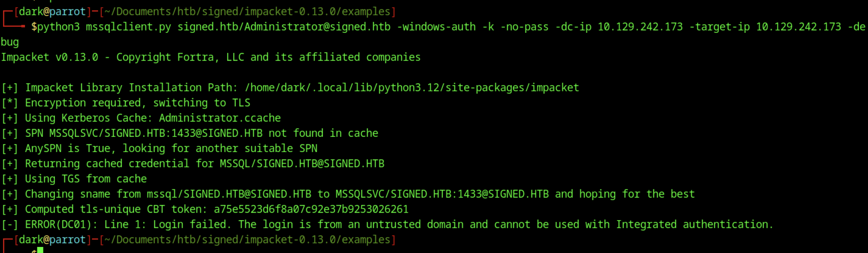868x253 pixels.
Task: Click the top prompt's dark@parrot username
Action: (x=52, y=12)
